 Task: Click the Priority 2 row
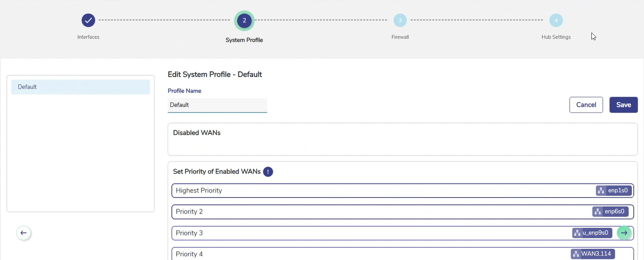(370, 211)
